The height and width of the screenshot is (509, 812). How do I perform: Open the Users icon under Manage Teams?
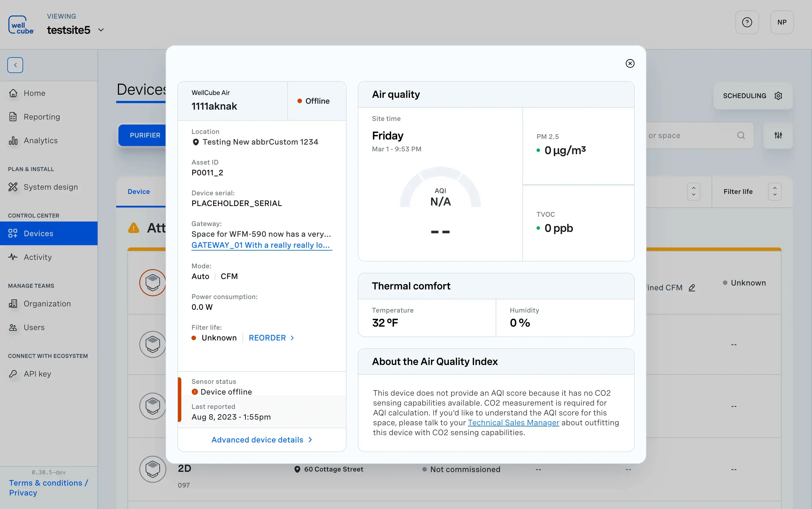tap(13, 327)
